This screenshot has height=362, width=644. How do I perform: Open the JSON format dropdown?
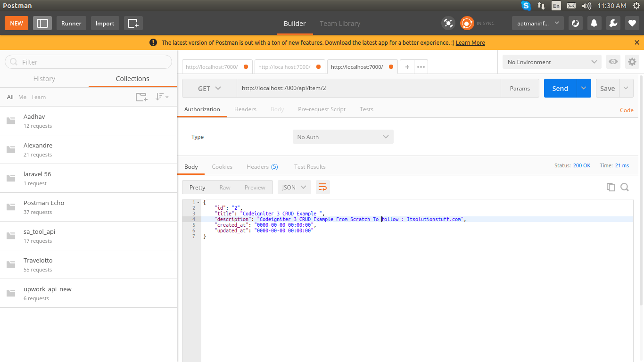click(x=294, y=187)
